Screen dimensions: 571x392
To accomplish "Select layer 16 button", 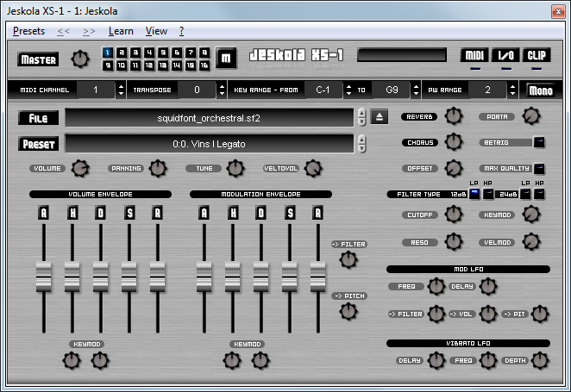I will tap(204, 65).
